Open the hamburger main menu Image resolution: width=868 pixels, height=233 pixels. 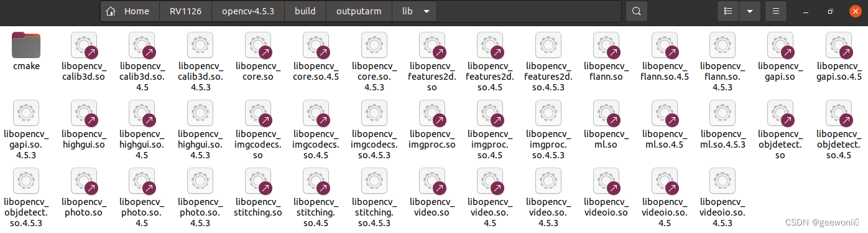[775, 11]
